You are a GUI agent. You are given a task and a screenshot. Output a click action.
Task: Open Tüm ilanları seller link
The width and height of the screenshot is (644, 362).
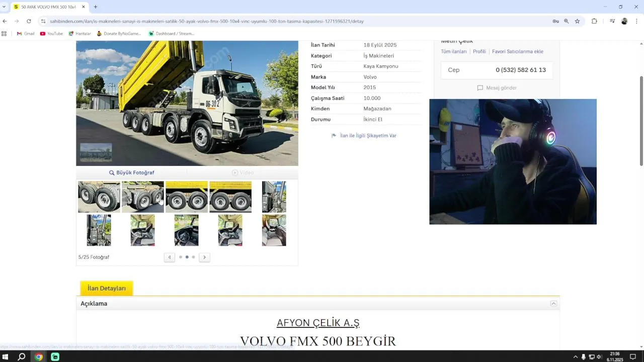point(454,51)
